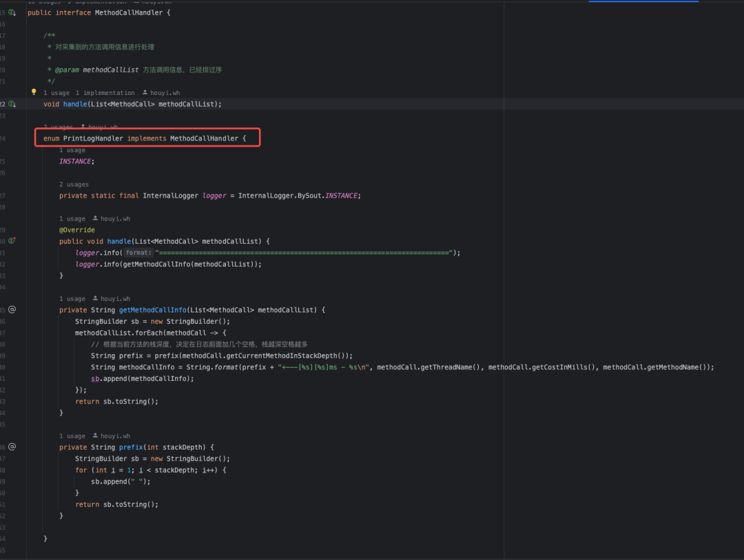Click "1 usage" hint above INSTANCE
744x560 pixels.
[72, 149]
